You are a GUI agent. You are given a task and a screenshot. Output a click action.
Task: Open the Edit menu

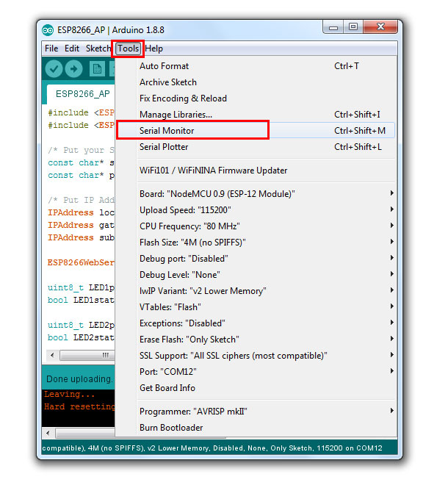coord(72,49)
